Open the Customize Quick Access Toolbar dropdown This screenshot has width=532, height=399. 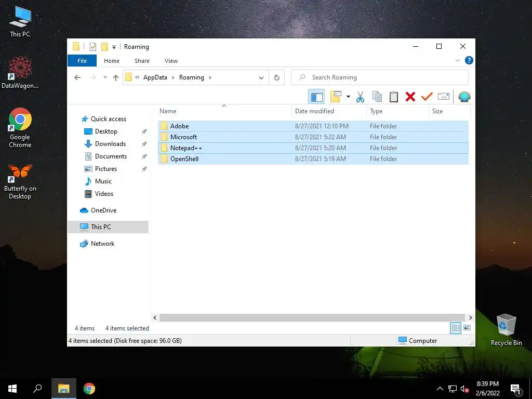coord(114,47)
